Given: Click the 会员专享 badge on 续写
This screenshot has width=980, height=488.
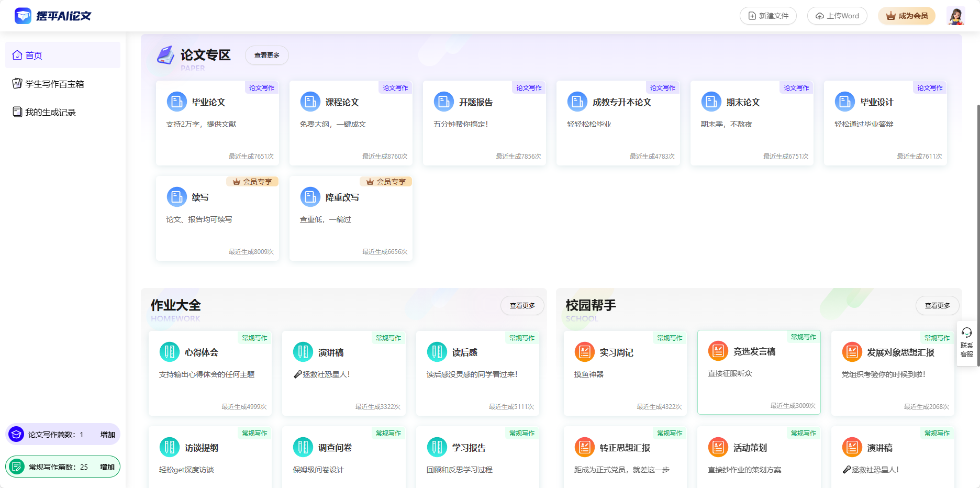Looking at the screenshot, I should pos(252,182).
